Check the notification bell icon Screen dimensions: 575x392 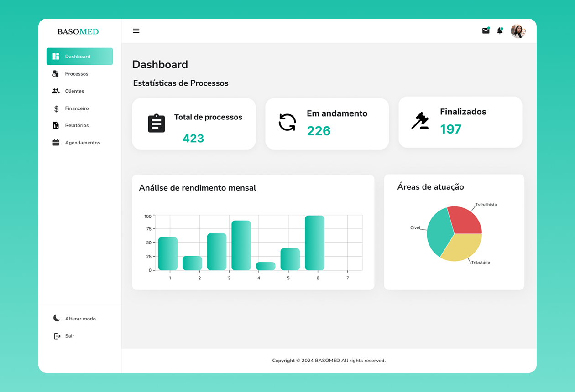500,31
